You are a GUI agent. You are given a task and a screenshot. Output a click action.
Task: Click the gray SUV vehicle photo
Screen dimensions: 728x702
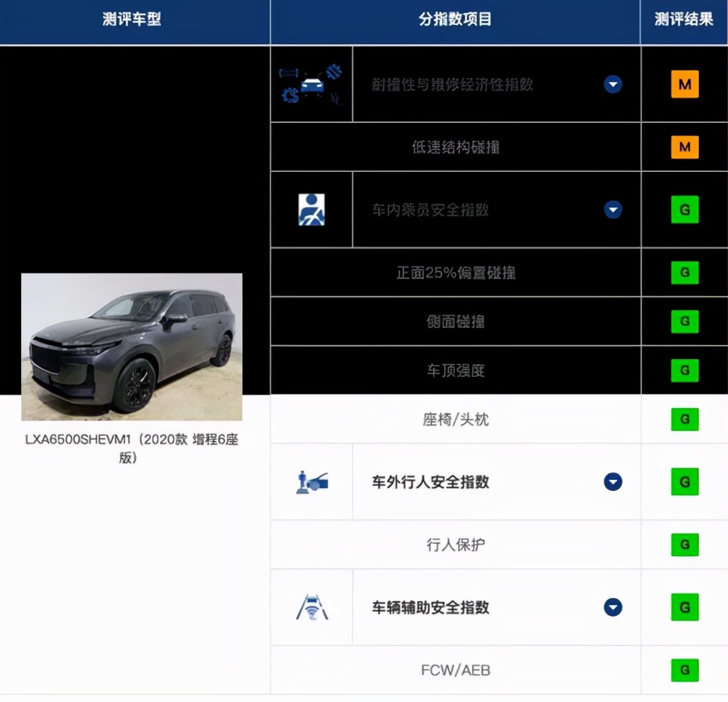point(132,347)
